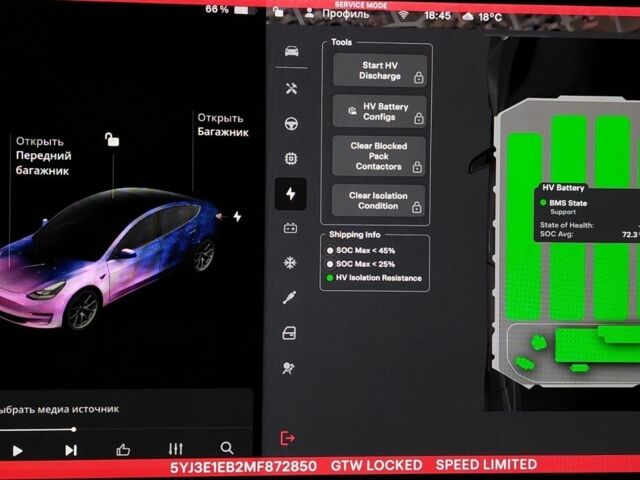Open the thermal snowflake section icon

pyautogui.click(x=290, y=263)
